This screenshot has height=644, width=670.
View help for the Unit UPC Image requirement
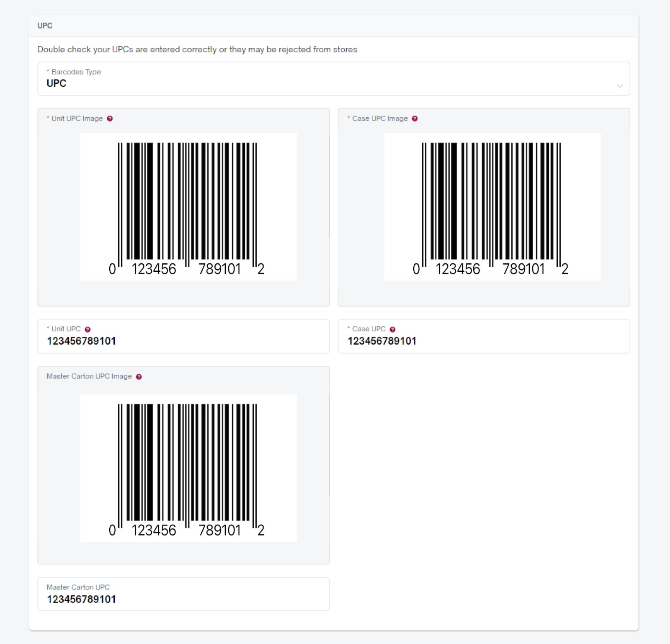click(x=110, y=118)
